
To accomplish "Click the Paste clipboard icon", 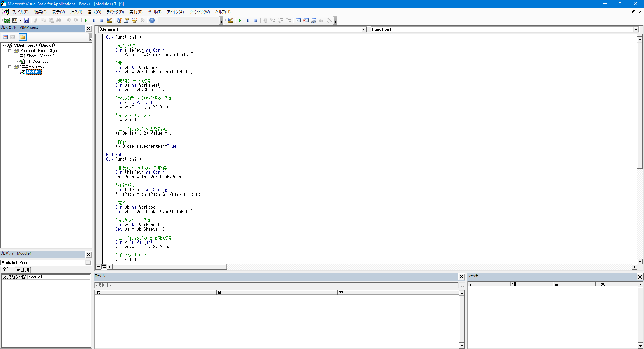I will [x=51, y=20].
